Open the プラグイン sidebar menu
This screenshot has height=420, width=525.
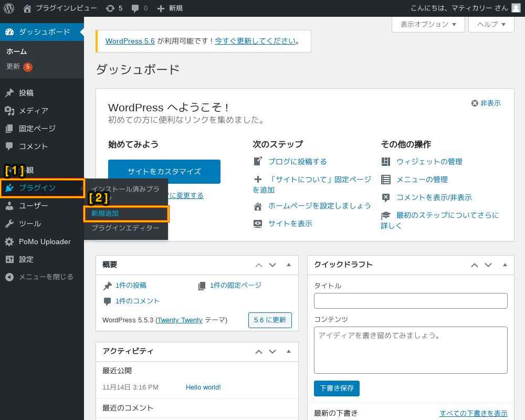click(42, 188)
